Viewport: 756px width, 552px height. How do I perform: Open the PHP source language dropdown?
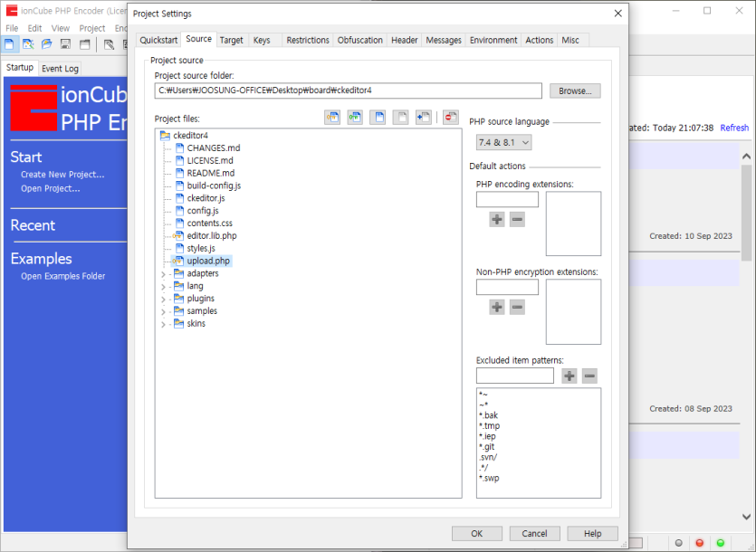coord(503,143)
